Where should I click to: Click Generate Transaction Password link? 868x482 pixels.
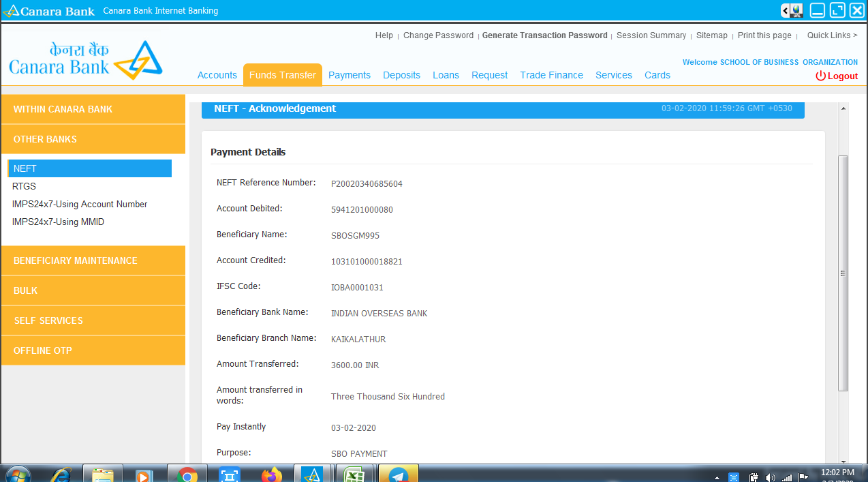point(545,35)
